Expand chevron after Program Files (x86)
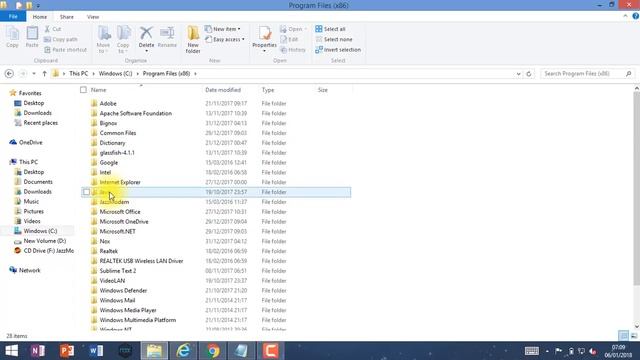 (x=195, y=74)
